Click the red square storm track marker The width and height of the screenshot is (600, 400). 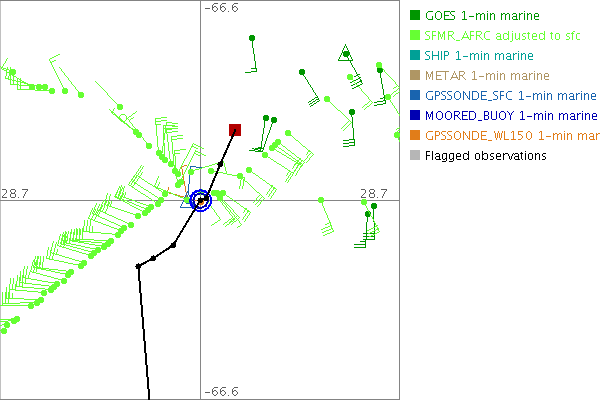click(235, 129)
